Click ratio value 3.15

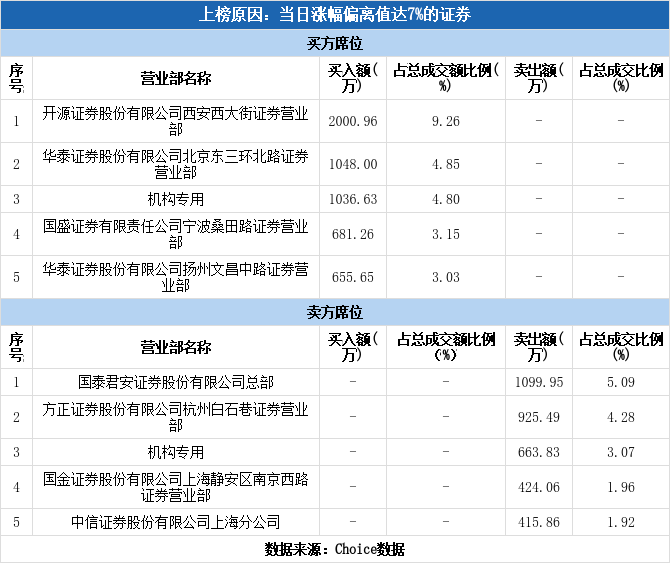tap(446, 234)
